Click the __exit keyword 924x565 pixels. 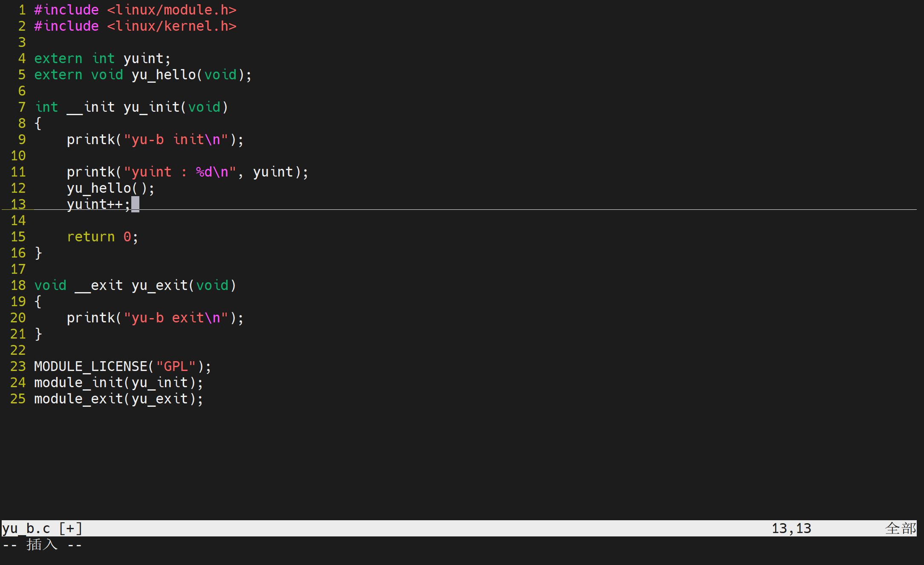click(x=99, y=285)
